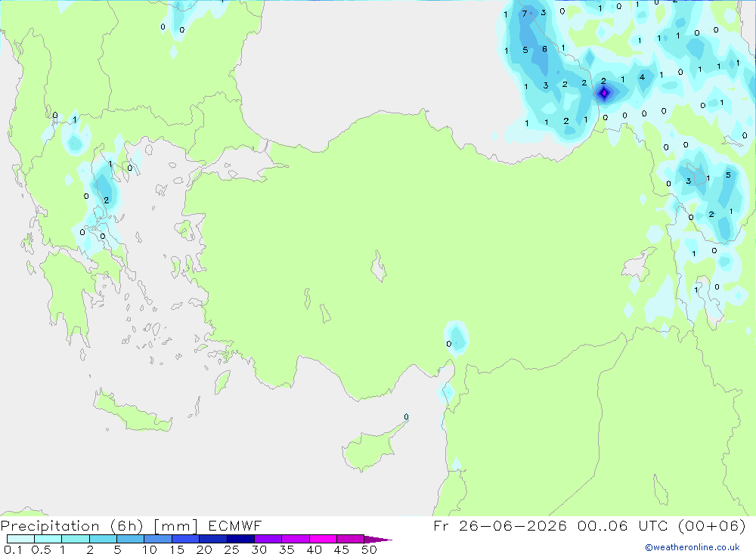Select the 2–5 mm legend swatch

pyautogui.click(x=103, y=539)
